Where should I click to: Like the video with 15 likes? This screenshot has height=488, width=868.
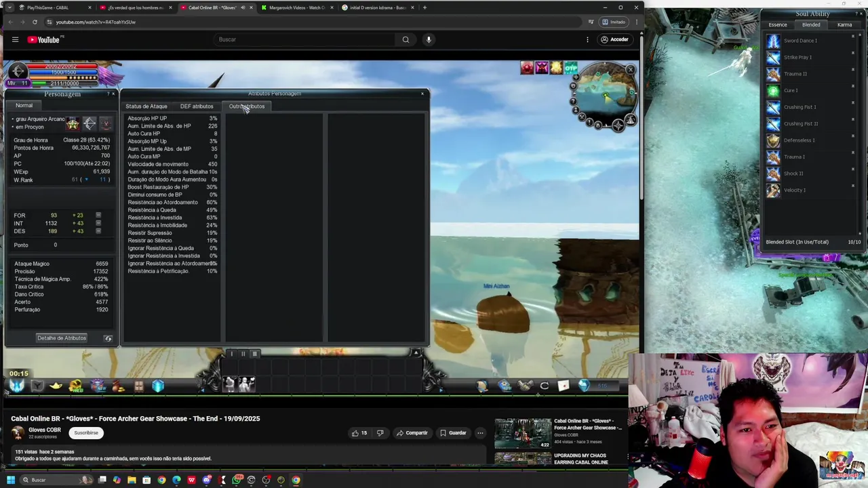(x=359, y=432)
